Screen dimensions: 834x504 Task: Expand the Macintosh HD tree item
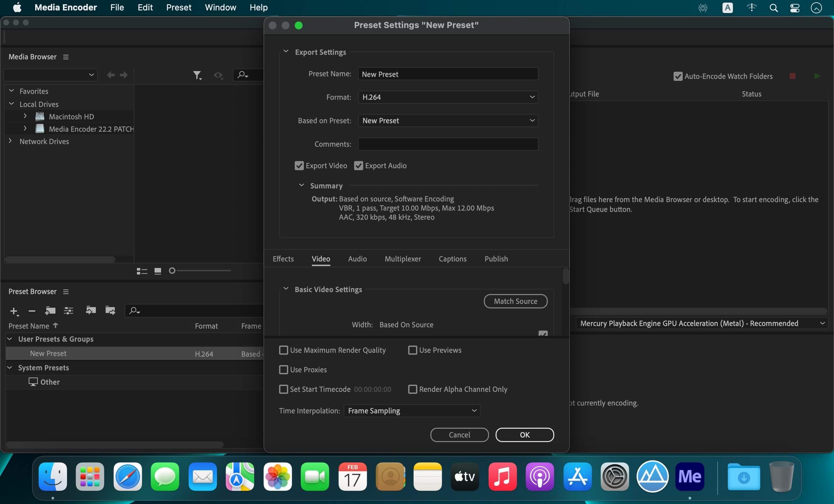tap(25, 116)
